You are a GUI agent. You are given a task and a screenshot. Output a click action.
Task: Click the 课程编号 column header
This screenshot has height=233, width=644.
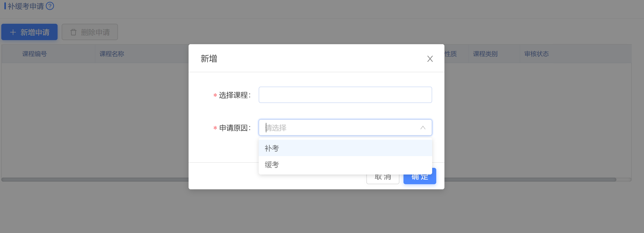(x=35, y=54)
